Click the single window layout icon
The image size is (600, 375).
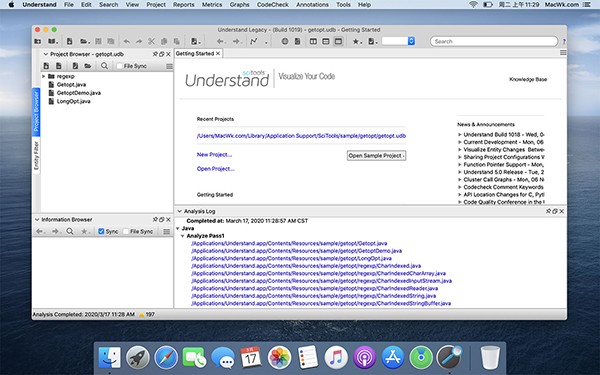point(338,41)
